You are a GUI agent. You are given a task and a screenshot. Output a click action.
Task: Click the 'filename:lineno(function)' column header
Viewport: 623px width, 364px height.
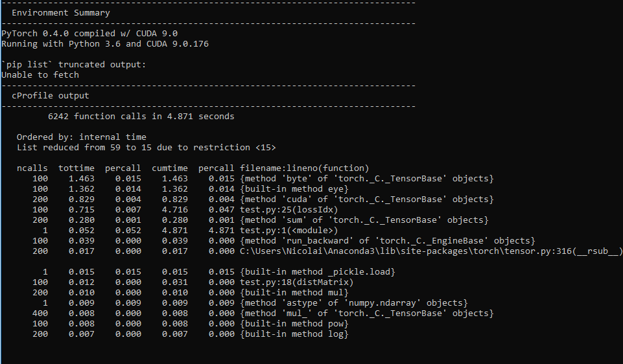point(305,168)
